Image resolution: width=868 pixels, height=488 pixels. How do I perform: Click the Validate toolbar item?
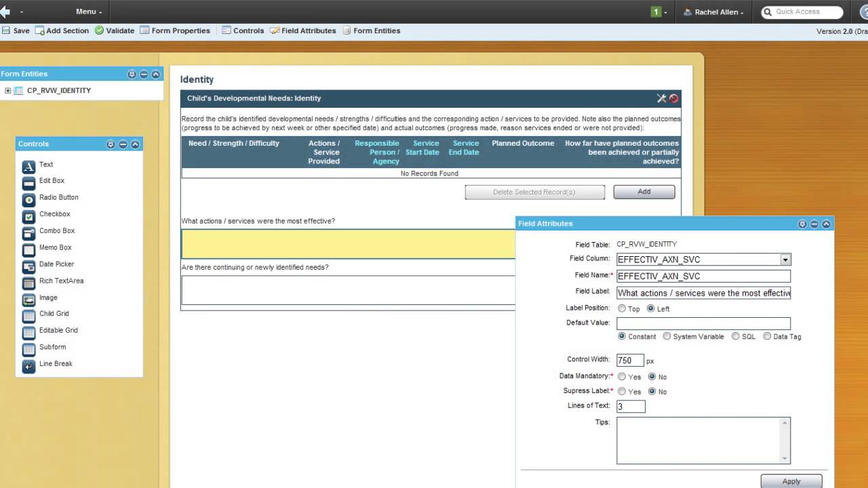click(x=115, y=30)
